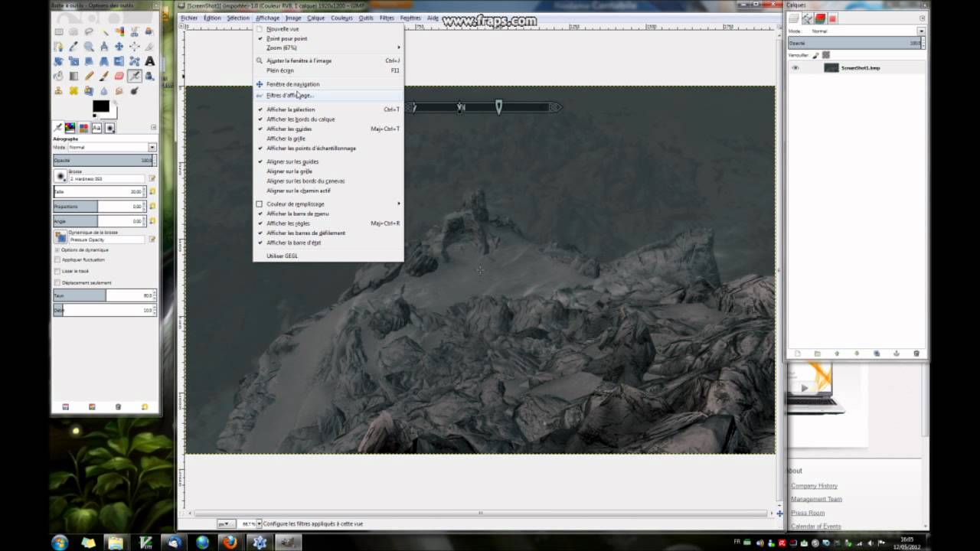Click the foreground black color swatch

[100, 106]
